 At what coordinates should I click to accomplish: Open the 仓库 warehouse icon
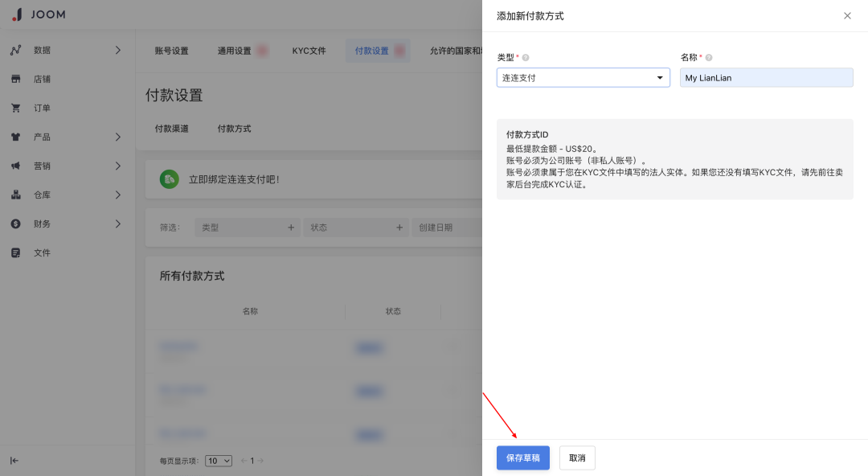coord(17,194)
